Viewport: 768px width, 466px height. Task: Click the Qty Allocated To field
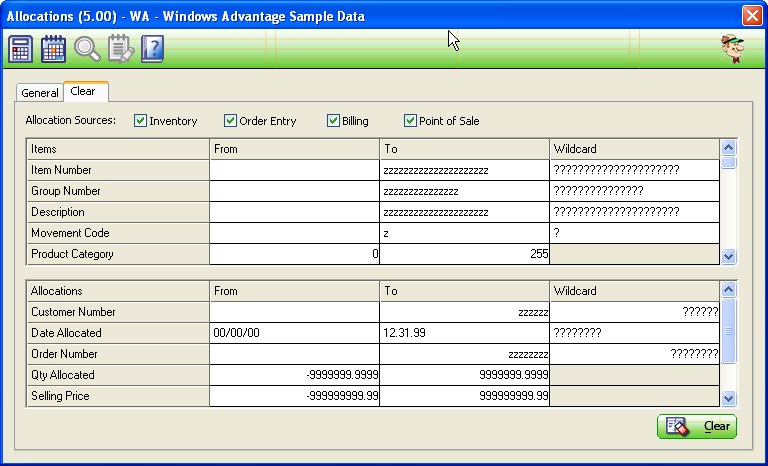coord(464,375)
